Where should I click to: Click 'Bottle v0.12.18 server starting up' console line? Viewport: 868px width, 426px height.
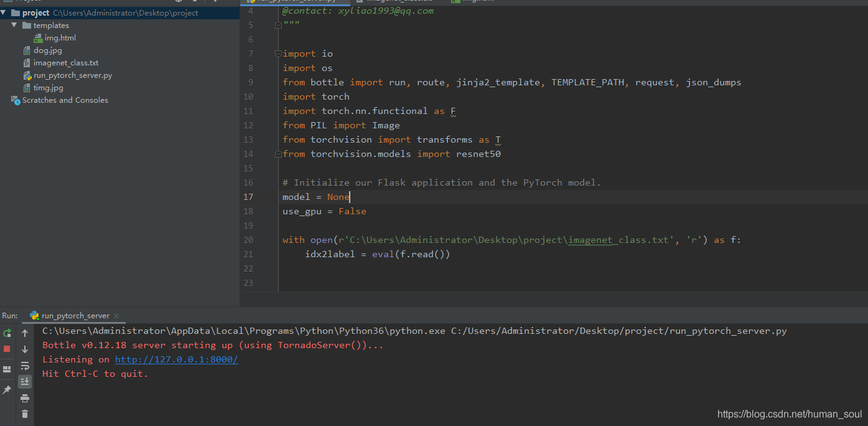point(213,345)
